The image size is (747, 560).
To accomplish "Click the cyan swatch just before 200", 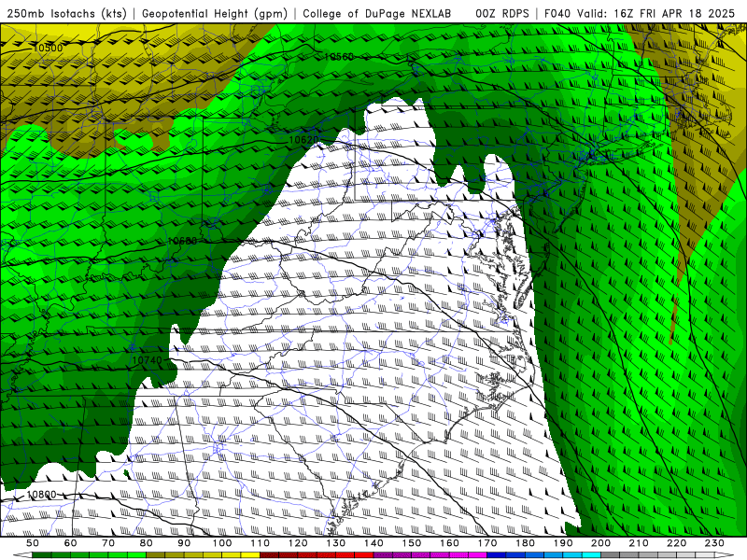I will point(591,555).
